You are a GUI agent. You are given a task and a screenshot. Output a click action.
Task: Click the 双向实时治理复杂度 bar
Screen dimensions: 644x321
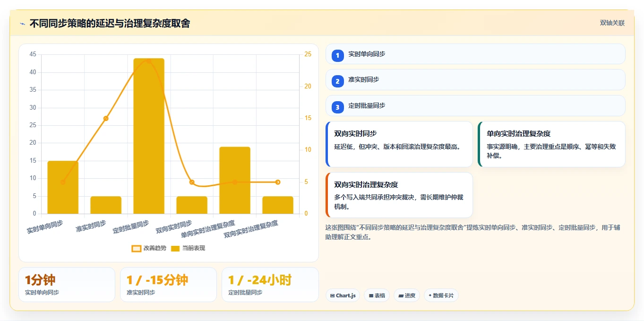pyautogui.click(x=278, y=205)
